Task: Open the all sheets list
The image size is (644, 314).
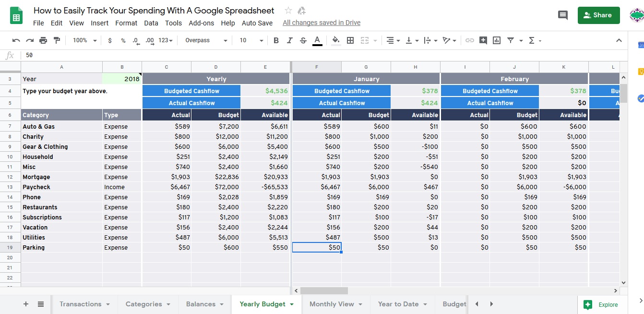Action: pyautogui.click(x=41, y=304)
